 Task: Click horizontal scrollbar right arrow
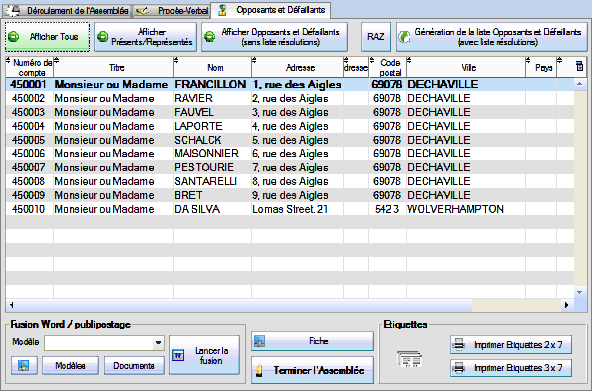click(x=566, y=305)
